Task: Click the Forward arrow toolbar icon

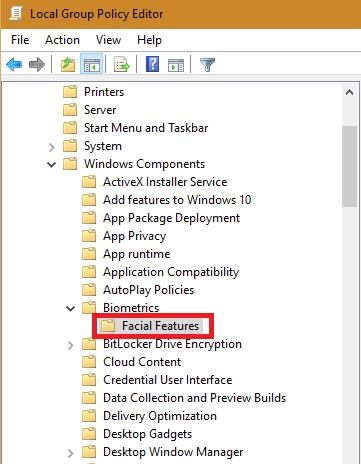Action: (x=37, y=64)
